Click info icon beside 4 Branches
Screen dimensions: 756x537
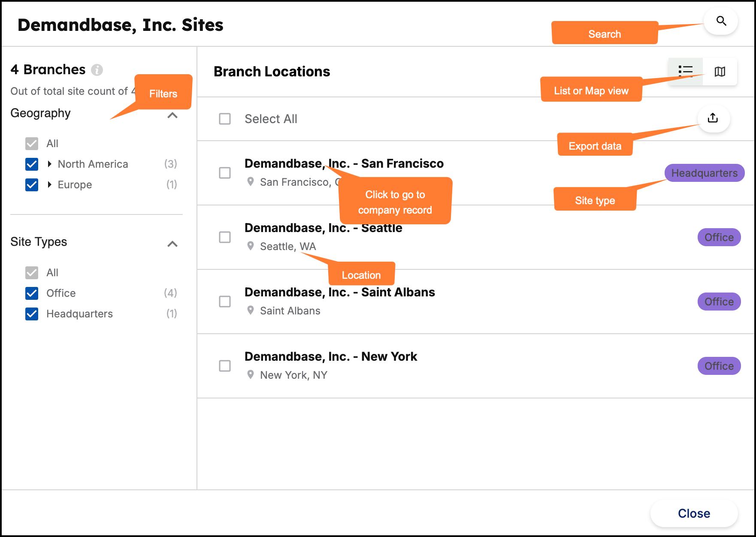[97, 69]
